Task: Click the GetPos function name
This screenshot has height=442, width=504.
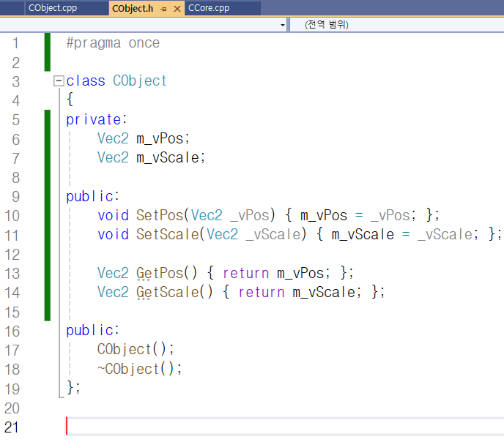Action: 160,273
